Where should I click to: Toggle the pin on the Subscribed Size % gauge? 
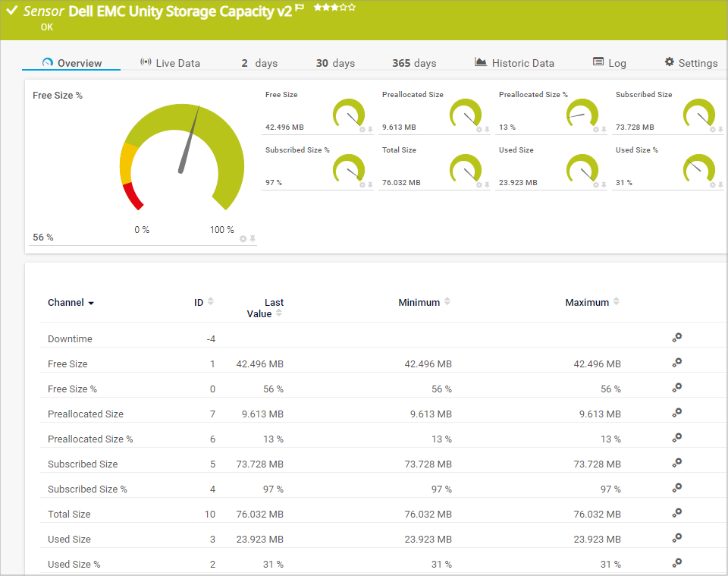370,185
